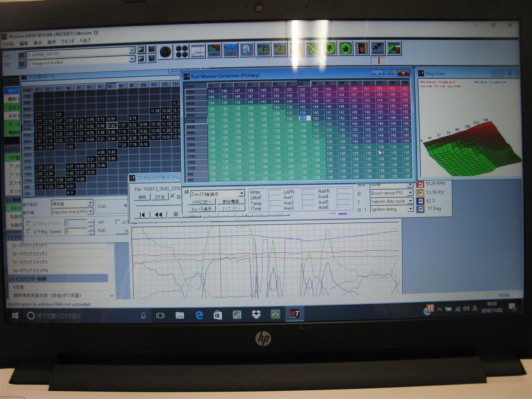Click the save disk icon for sub image
This screenshot has height=399, width=532.
pyautogui.click(x=151, y=59)
